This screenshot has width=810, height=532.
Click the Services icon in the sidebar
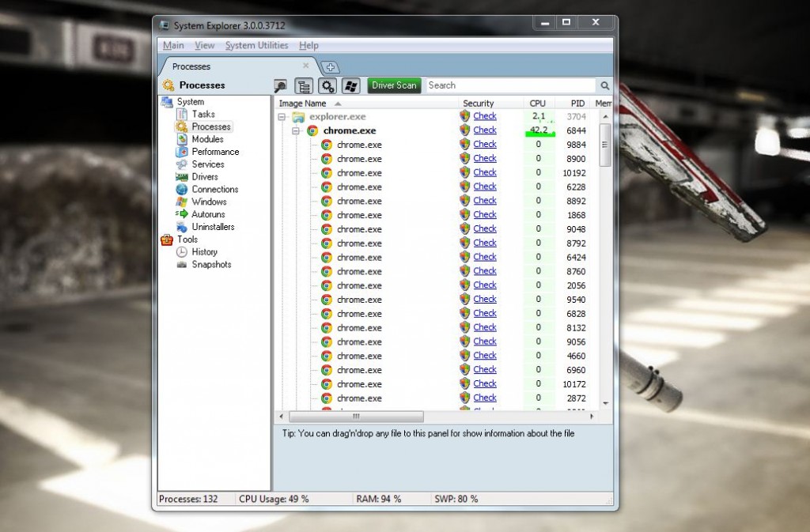pyautogui.click(x=182, y=164)
